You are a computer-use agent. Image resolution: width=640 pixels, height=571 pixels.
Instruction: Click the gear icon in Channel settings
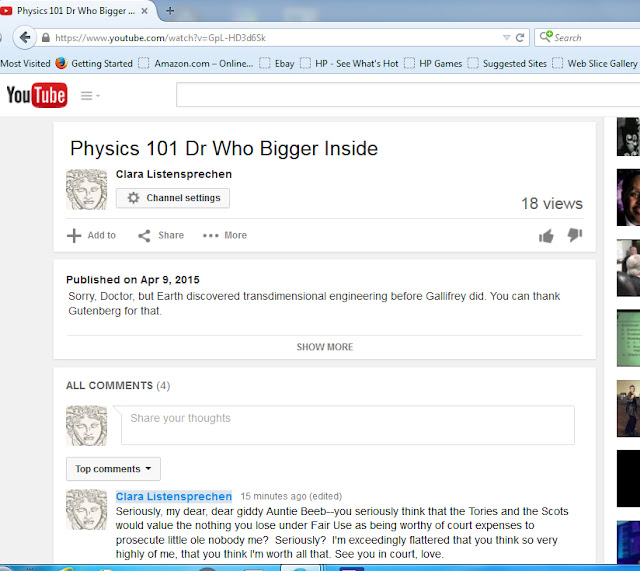[133, 198]
